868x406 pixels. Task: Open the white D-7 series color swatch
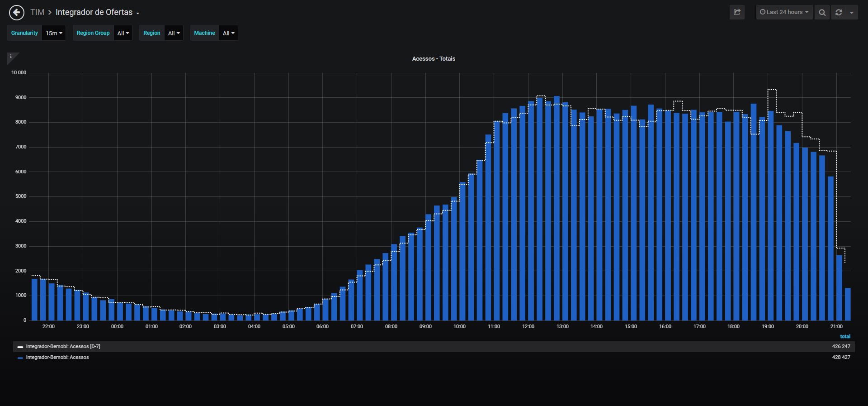pos(20,347)
